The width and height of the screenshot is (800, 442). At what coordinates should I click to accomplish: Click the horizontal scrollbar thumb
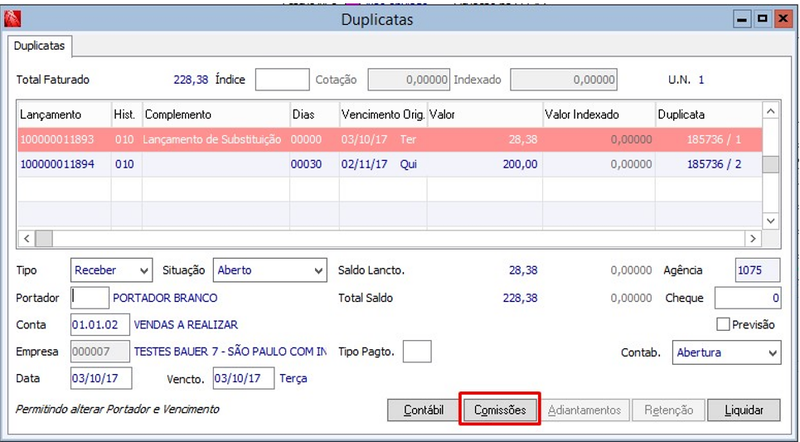[x=44, y=238]
